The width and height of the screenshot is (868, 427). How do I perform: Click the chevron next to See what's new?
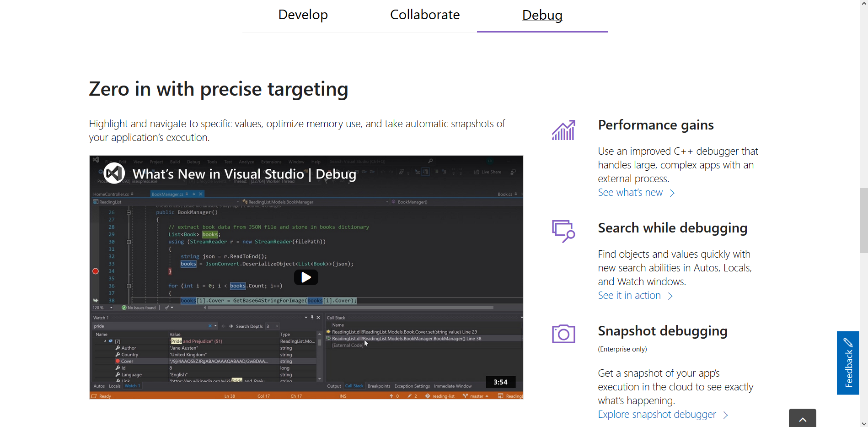tap(672, 193)
